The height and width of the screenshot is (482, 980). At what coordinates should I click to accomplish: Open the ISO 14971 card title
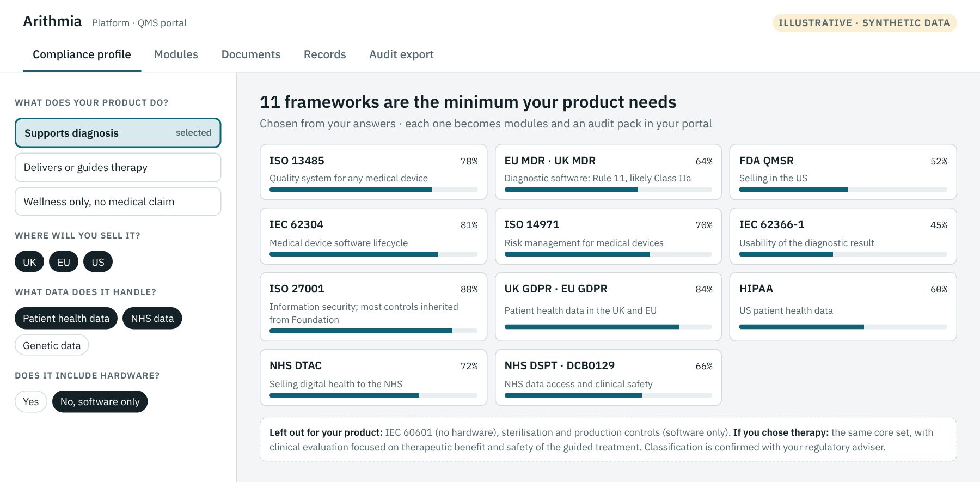[x=532, y=224]
